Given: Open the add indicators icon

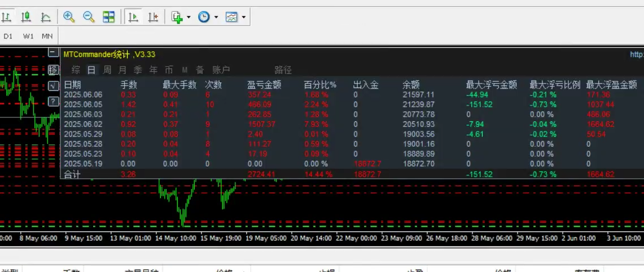Looking at the screenshot, I should tap(177, 17).
